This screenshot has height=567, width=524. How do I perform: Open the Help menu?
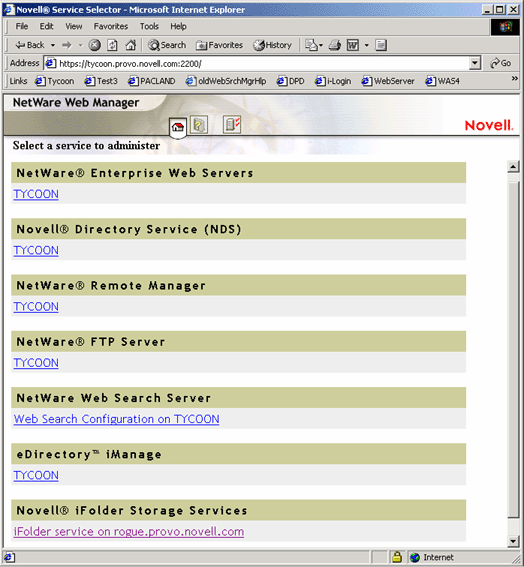[178, 26]
